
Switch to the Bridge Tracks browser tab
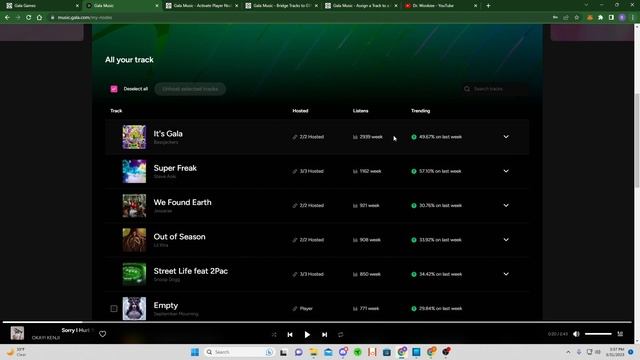282,6
